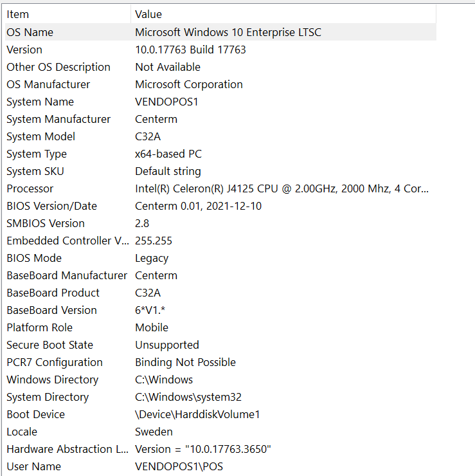
Task: Click the System Type row
Action: [37, 154]
